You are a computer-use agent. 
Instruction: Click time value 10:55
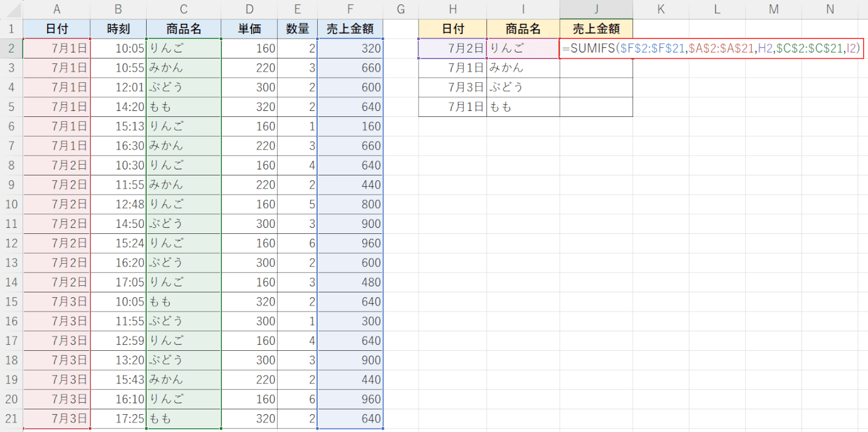tap(119, 68)
